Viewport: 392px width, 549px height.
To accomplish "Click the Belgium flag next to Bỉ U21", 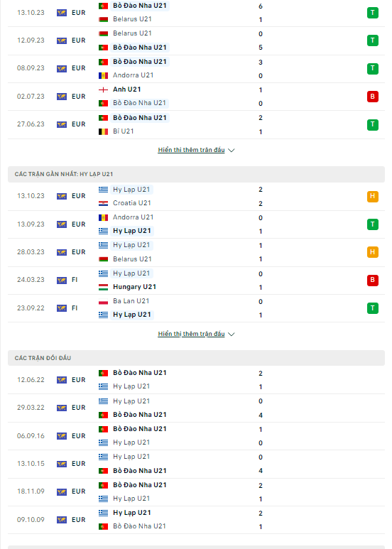I will pyautogui.click(x=103, y=131).
